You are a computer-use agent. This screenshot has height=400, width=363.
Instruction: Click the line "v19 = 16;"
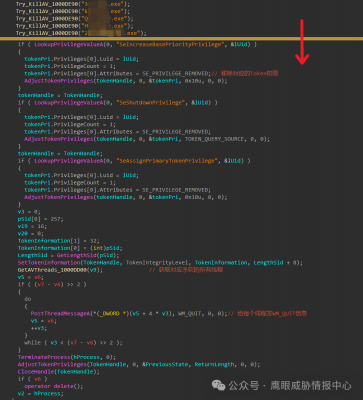pos(31,226)
